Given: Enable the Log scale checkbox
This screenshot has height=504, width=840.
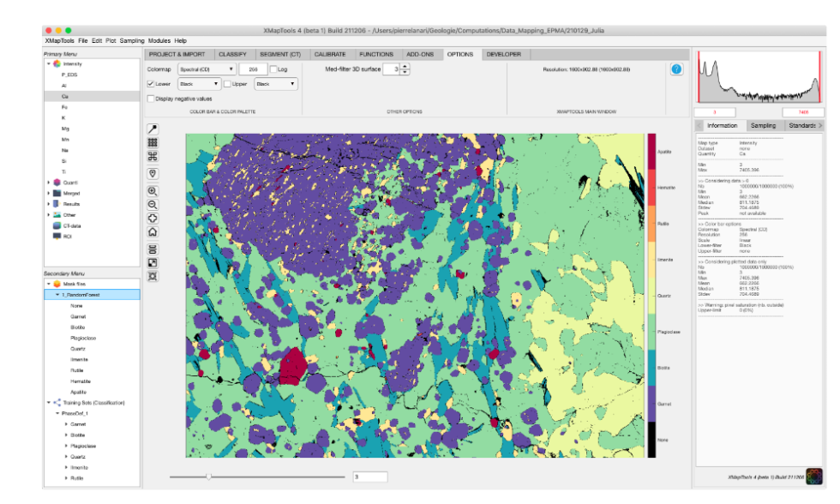Looking at the screenshot, I should [273, 69].
